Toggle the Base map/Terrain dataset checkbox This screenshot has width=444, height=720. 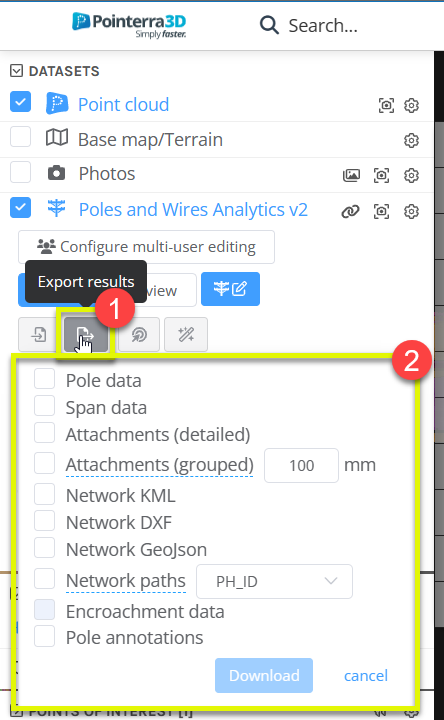(21, 137)
